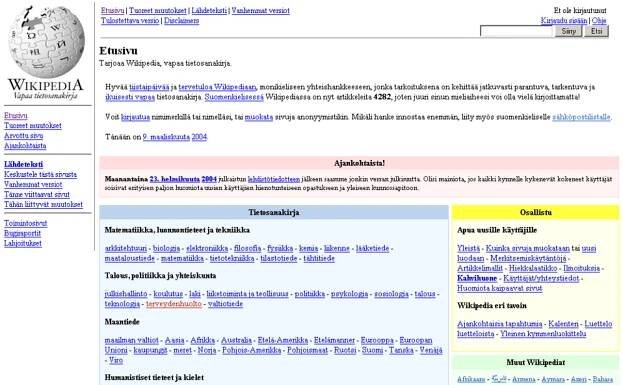Open Etelä-Amerikka link
Image resolution: width=623 pixels, height=385 pixels.
(x=283, y=341)
